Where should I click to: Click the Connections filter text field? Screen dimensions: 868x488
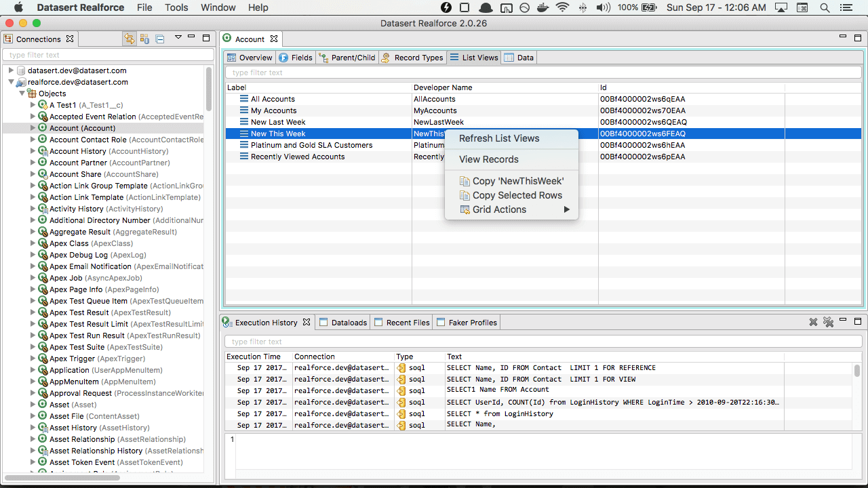(x=108, y=55)
